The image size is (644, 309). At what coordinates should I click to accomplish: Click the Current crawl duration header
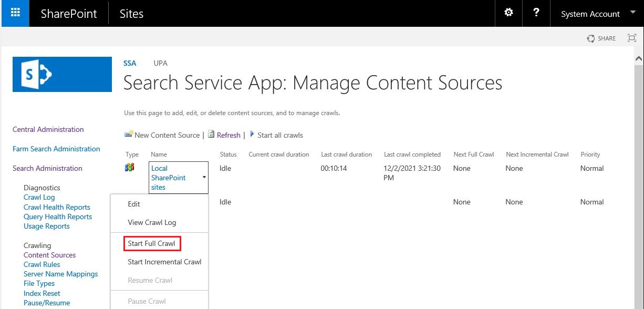pyautogui.click(x=279, y=154)
